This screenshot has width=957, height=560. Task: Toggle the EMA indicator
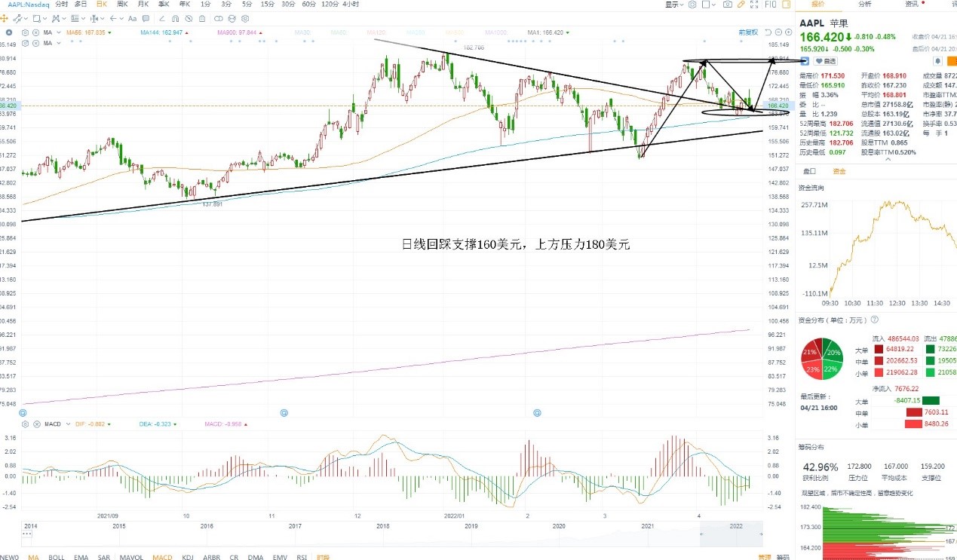(x=81, y=556)
